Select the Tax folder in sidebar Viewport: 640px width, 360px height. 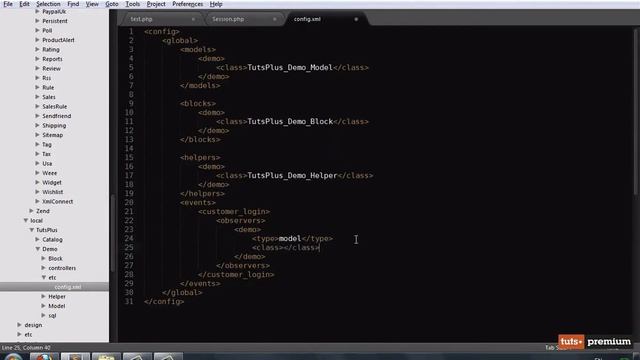pos(47,154)
